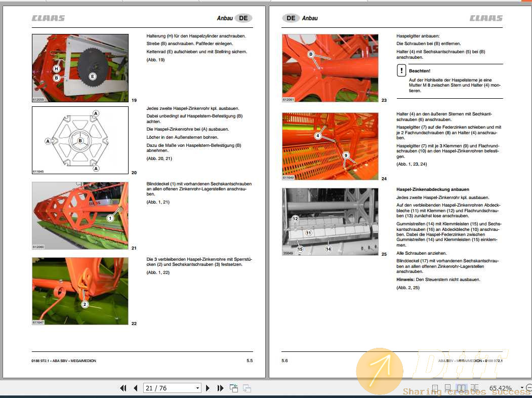This screenshot has height=398, width=532.
Task: Open the zoom level dropdown arrow
Action: pos(522,388)
